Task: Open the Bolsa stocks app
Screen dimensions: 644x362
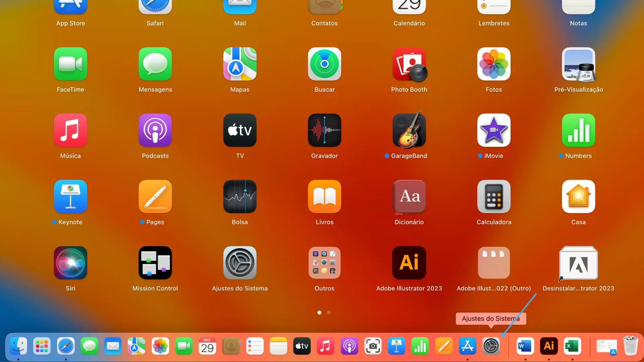Action: click(240, 196)
